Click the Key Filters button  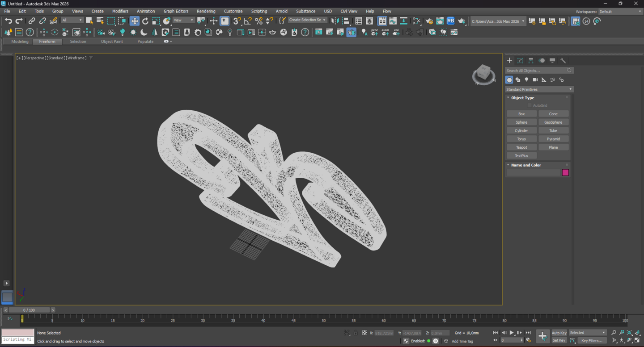(x=592, y=340)
